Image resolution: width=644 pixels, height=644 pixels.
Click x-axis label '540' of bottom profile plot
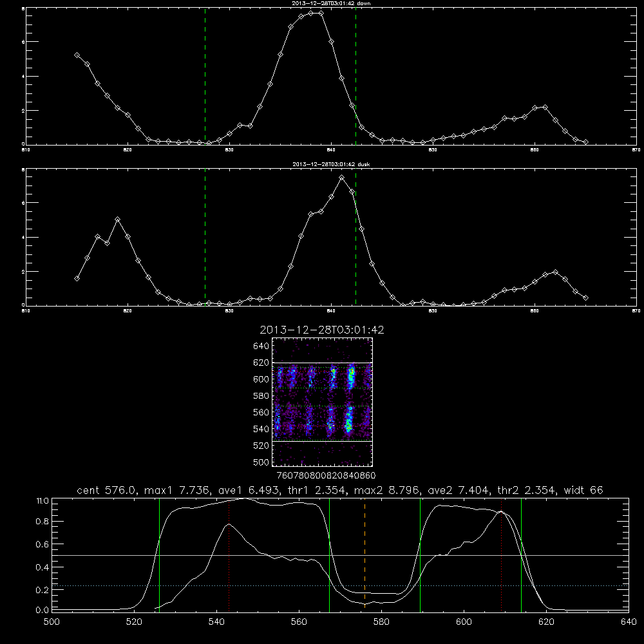[216, 622]
